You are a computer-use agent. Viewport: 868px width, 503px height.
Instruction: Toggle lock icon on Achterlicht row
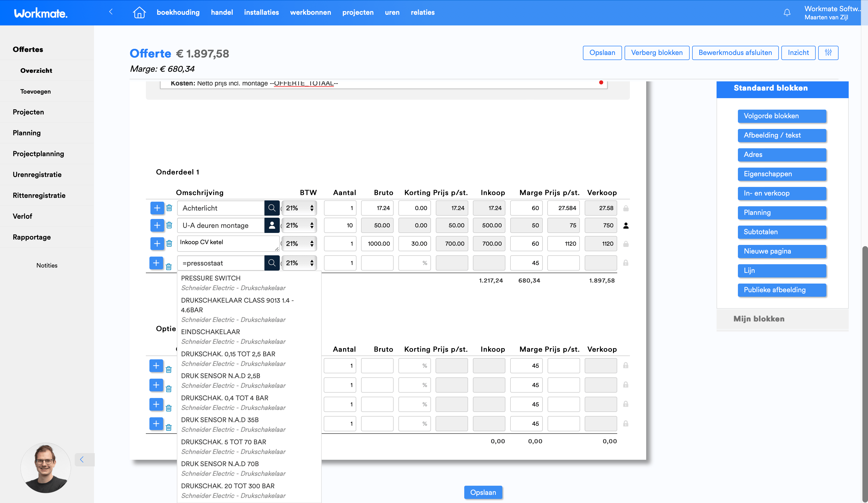click(x=626, y=208)
